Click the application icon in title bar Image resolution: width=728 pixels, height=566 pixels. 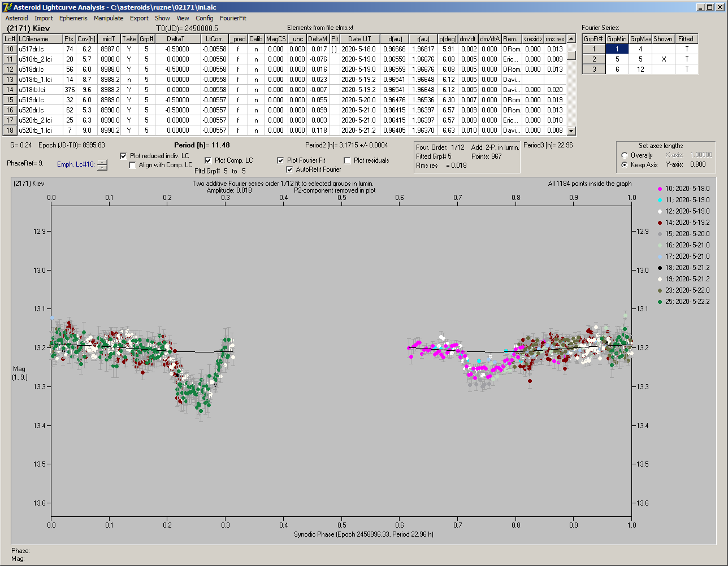7,7
